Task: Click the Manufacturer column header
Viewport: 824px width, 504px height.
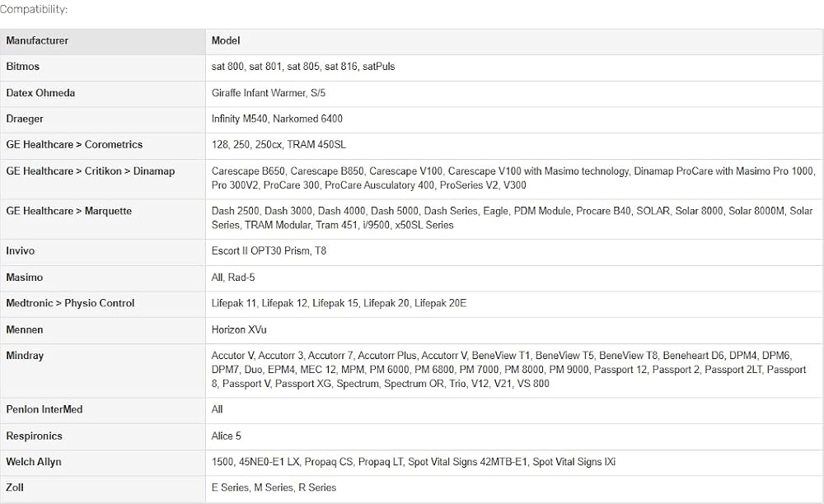Action: [x=102, y=41]
